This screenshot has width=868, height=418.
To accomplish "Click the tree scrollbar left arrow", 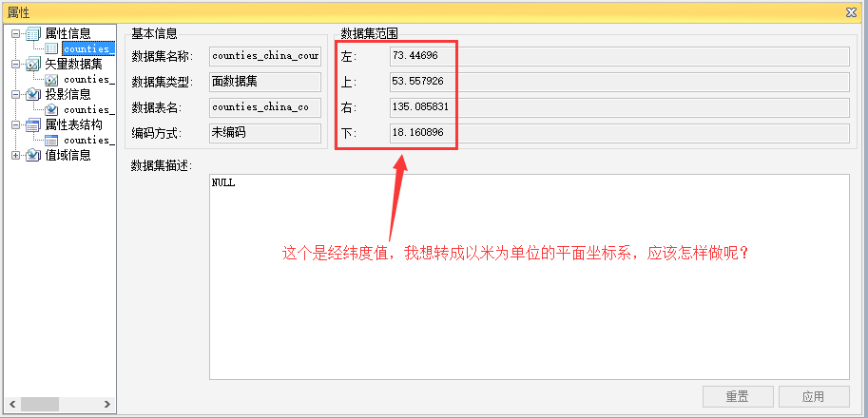I will point(11,404).
